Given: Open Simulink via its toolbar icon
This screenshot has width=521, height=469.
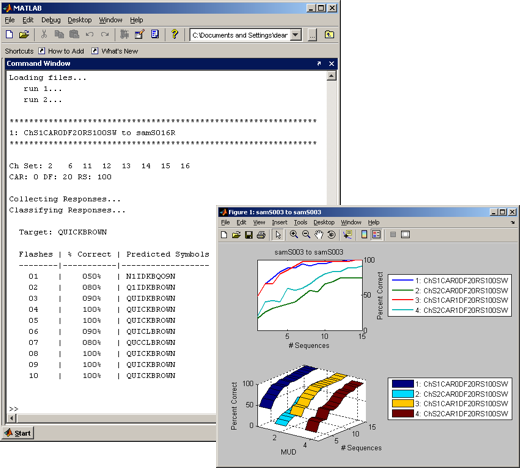Looking at the screenshot, I should pos(125,34).
